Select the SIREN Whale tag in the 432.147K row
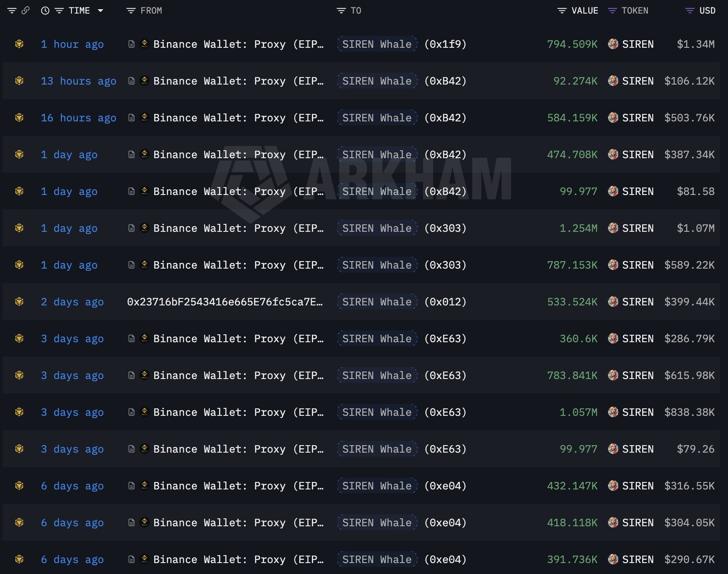Screen dimensions: 728x574 377,486
